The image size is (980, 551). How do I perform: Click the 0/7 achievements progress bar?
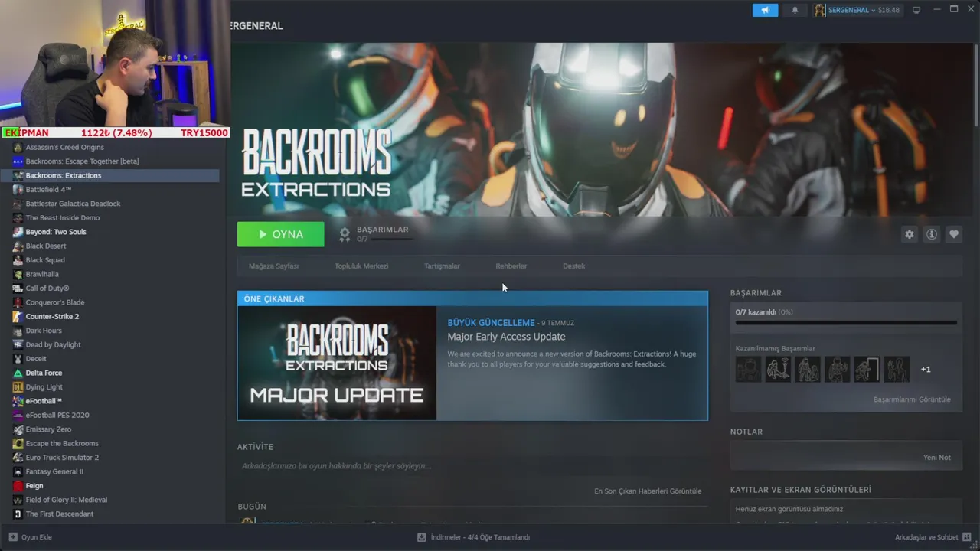846,323
